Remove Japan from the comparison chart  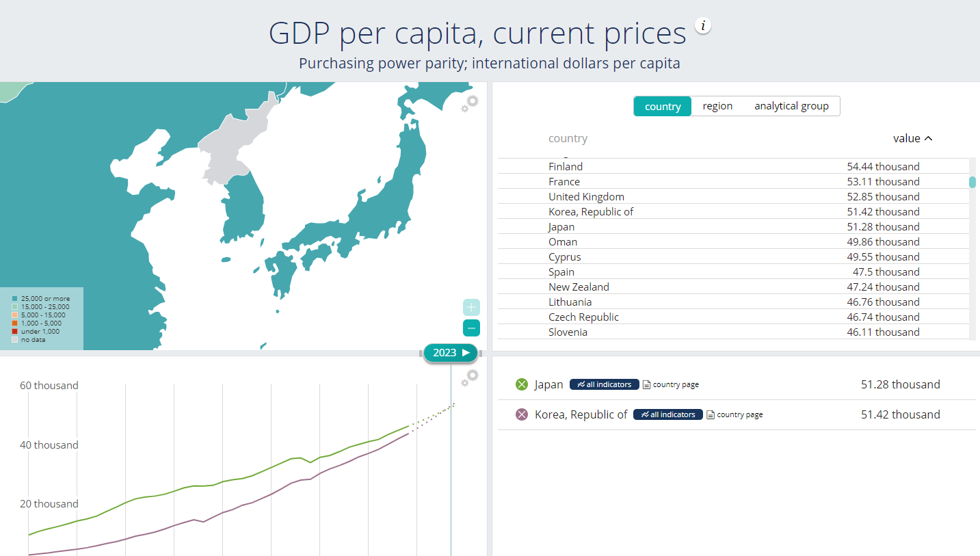coord(522,384)
